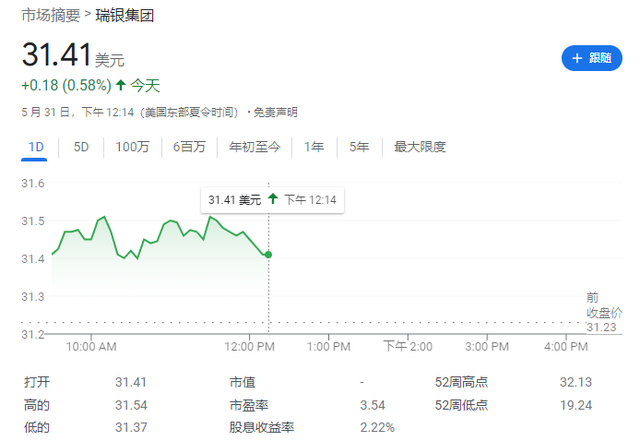Image resolution: width=640 pixels, height=441 pixels.
Task: Switch to 年初至今 tab
Action: [255, 147]
